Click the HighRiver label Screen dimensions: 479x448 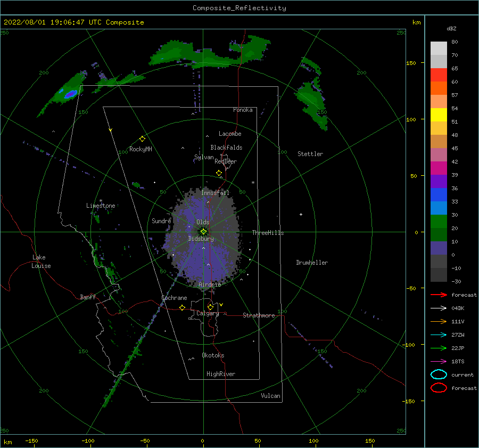220,374
